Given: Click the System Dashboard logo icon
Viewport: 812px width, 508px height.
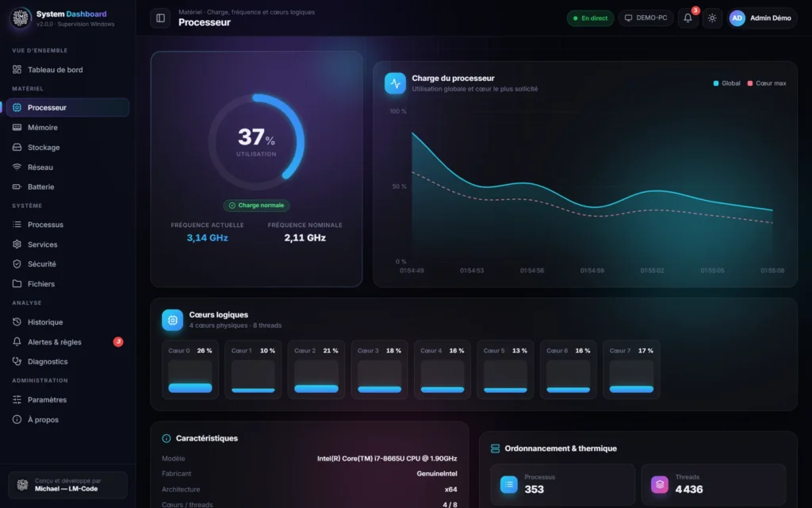Looking at the screenshot, I should coord(21,18).
